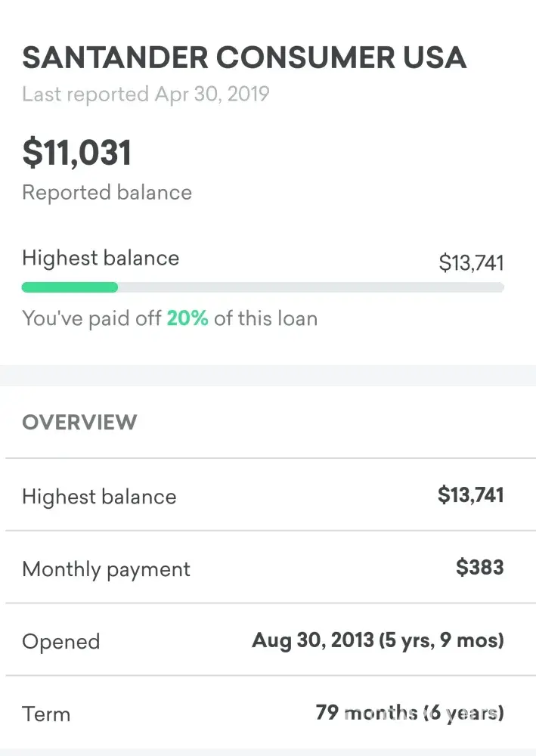The height and width of the screenshot is (756, 536).
Task: Click the $13,741 amount above the progress bar
Action: [471, 263]
